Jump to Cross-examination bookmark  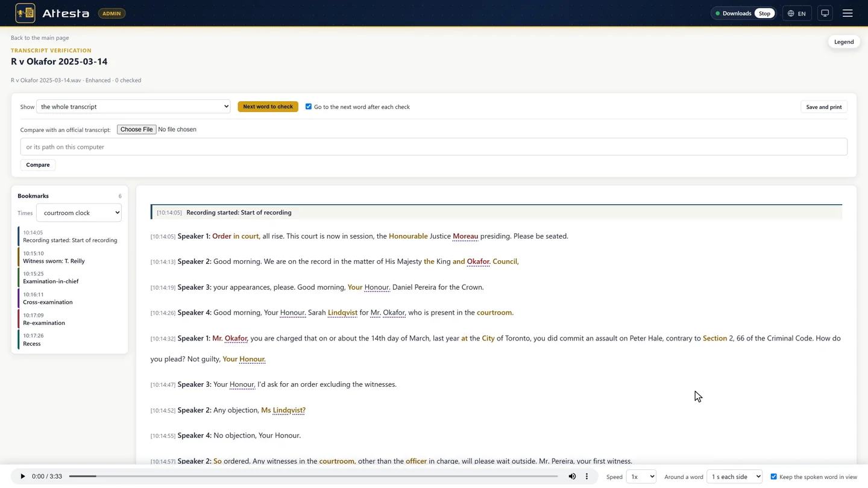(70, 298)
